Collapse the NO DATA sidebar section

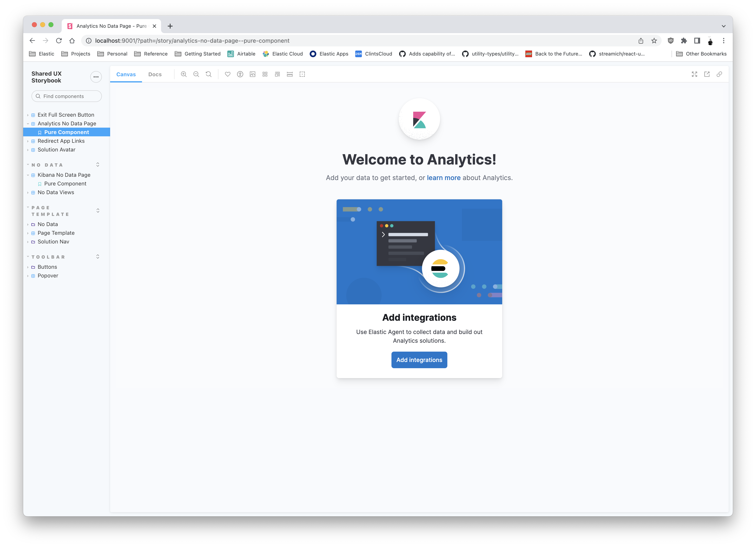tap(47, 165)
